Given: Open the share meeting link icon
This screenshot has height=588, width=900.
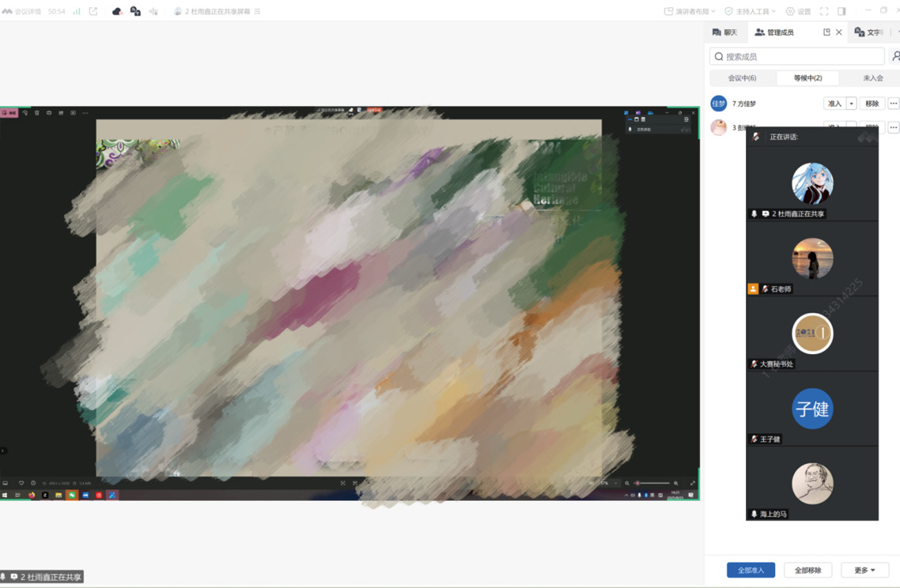Looking at the screenshot, I should pos(93,12).
